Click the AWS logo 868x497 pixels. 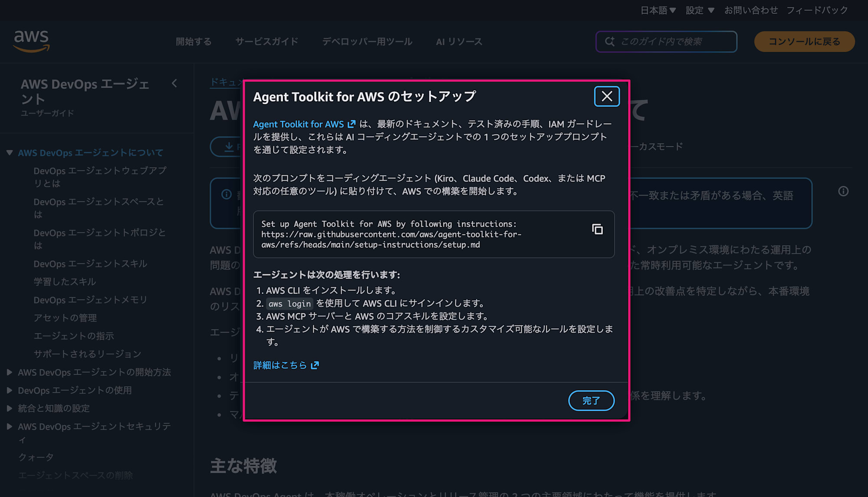coord(32,41)
